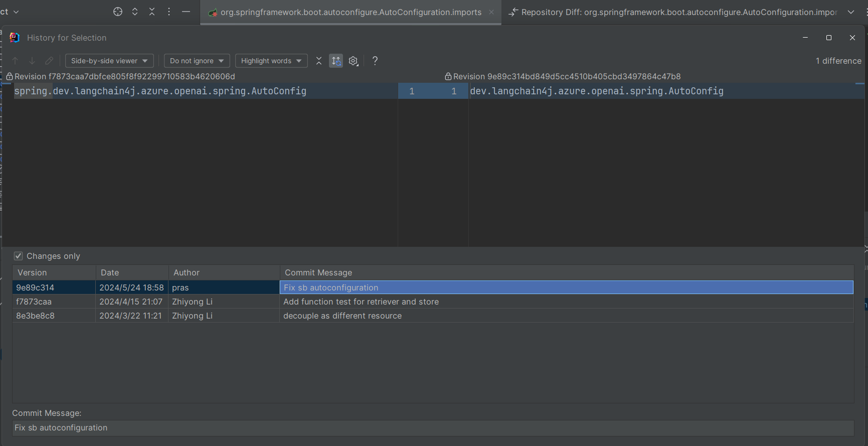Select revision 8e3be8c8 cell

coord(54,316)
